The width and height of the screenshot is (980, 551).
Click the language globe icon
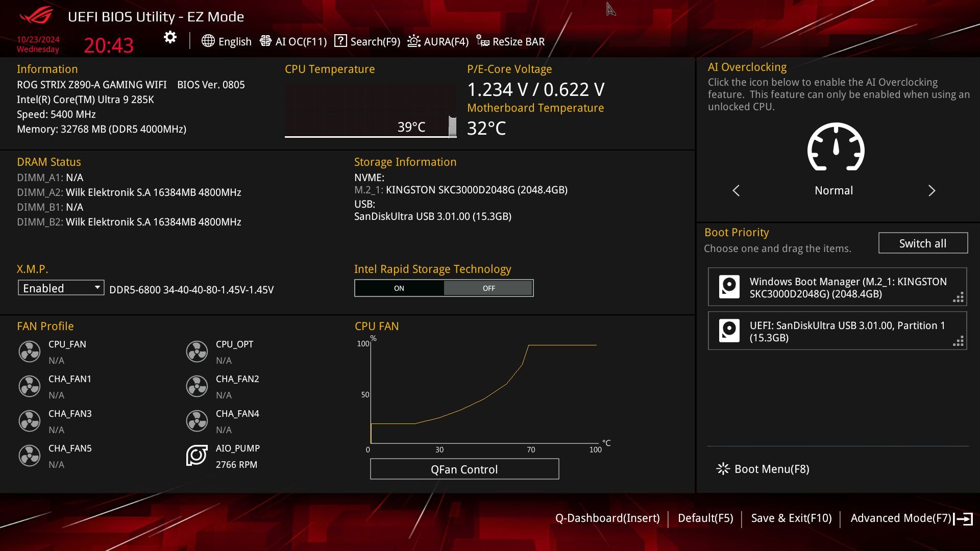point(208,41)
